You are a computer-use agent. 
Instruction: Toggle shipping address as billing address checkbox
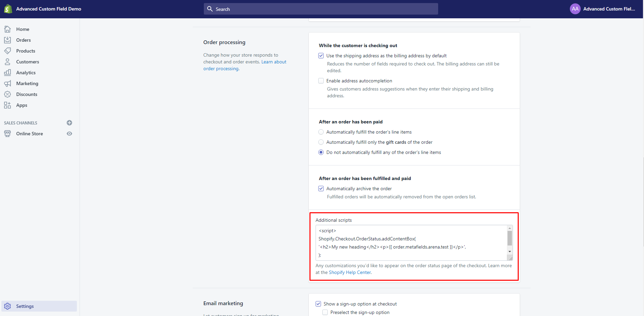321,56
